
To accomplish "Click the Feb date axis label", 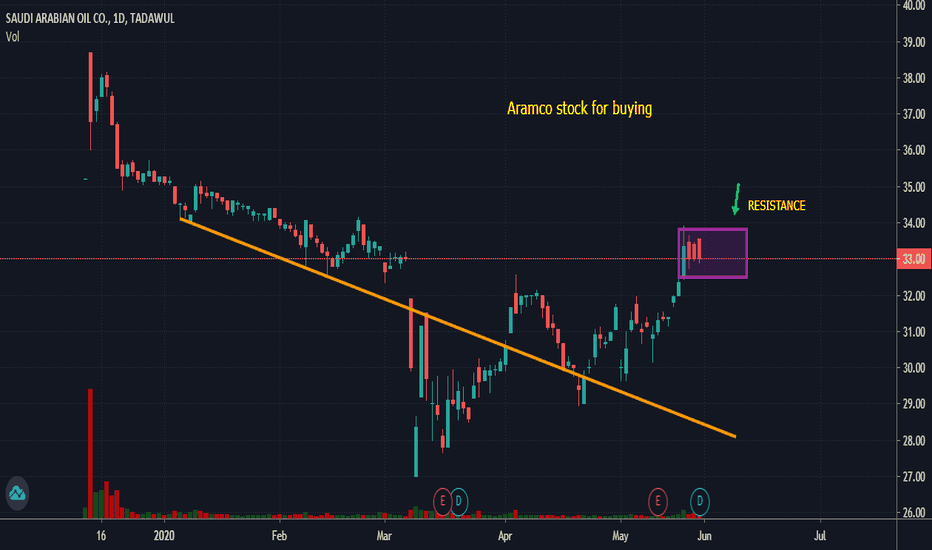I will pos(279,536).
